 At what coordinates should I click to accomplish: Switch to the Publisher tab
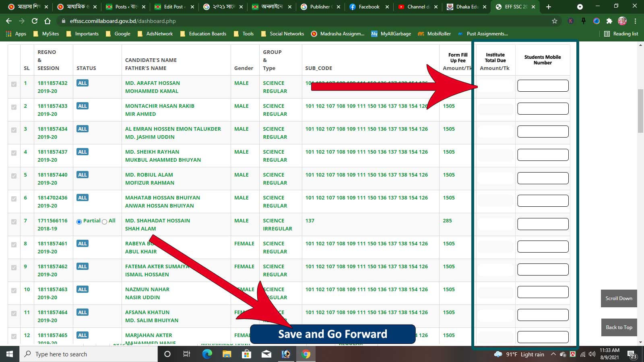click(320, 7)
